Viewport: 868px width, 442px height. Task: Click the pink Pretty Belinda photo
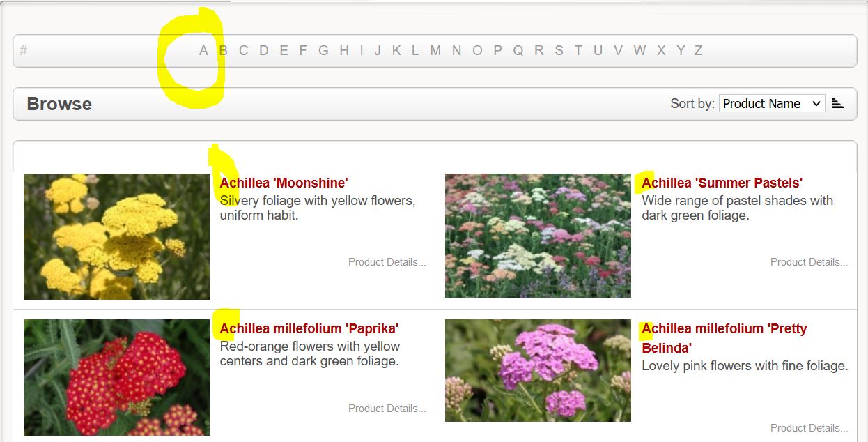coord(538,370)
